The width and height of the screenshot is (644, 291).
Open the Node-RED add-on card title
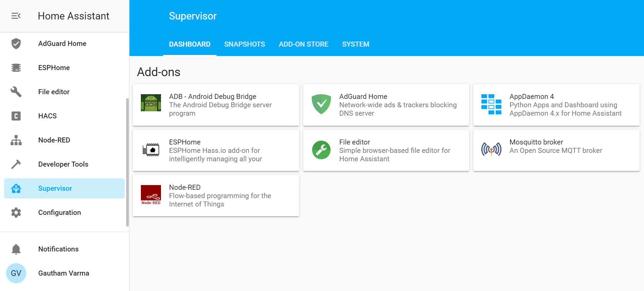tap(185, 187)
